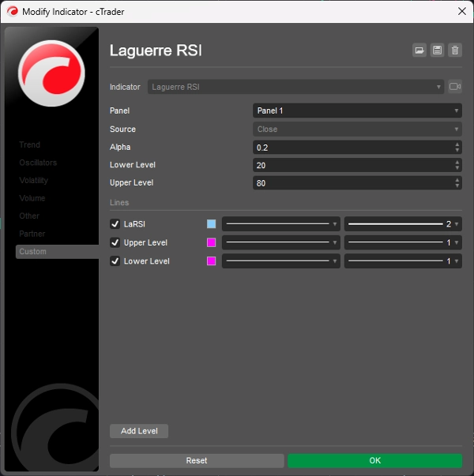The image size is (474, 476).
Task: Select the Custom category in sidebar
Action: (33, 252)
